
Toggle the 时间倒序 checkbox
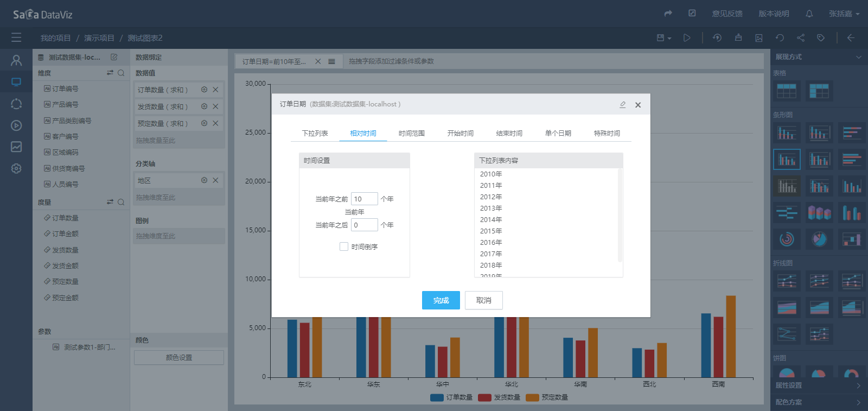coord(343,246)
